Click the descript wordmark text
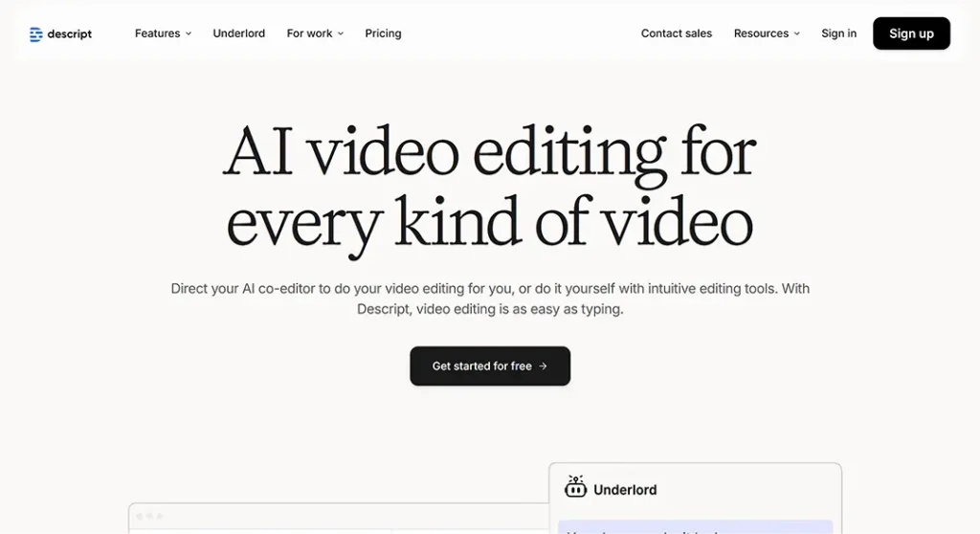 click(70, 34)
